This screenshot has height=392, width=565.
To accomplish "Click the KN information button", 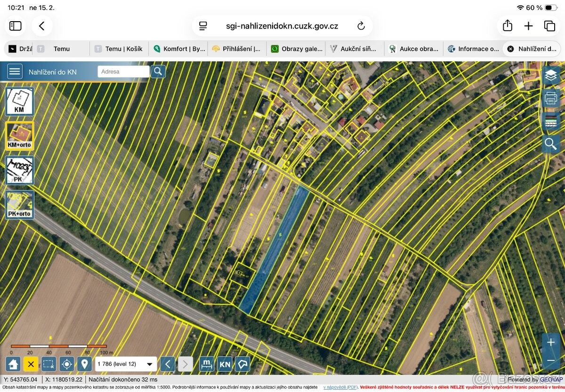I will 225,364.
